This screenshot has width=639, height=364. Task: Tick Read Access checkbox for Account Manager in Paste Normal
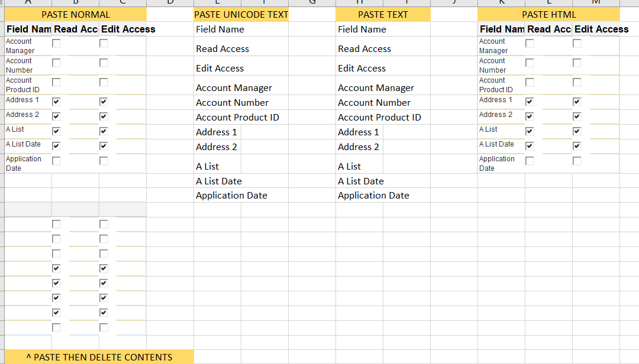[x=56, y=43]
